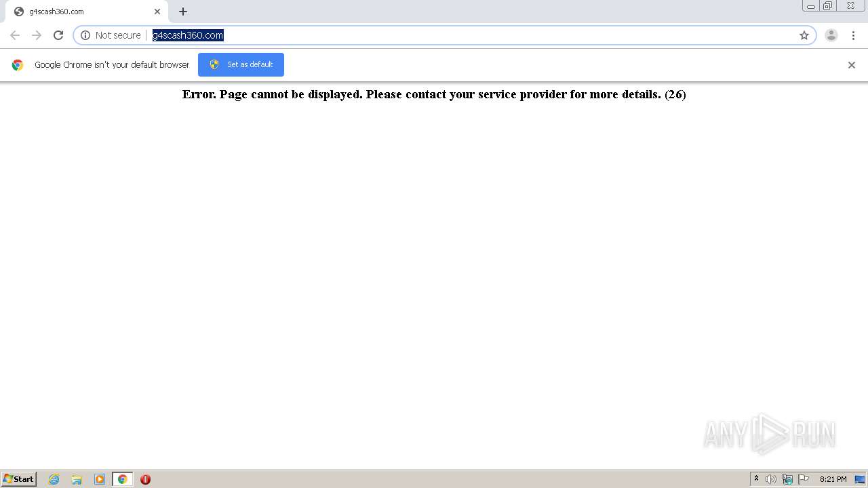Click the Show desktop tray button
Viewport: 868px width, 488px height.
point(860,479)
